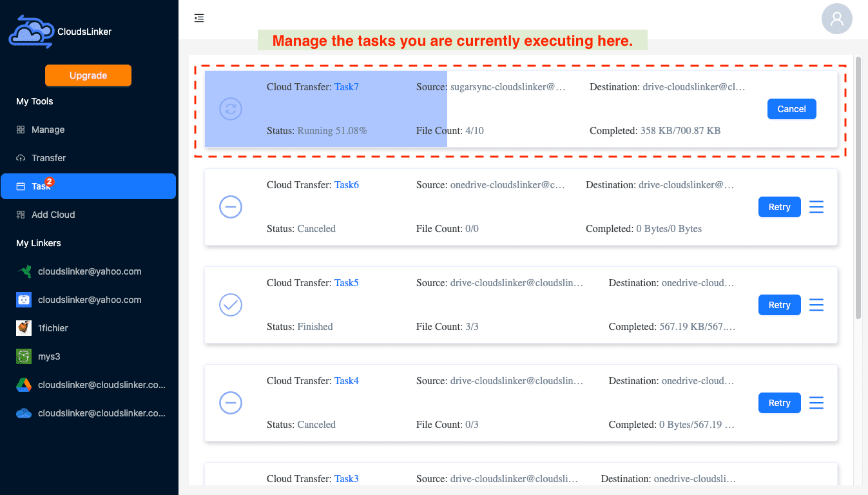Click Task4 File Count 0/3

click(x=447, y=425)
